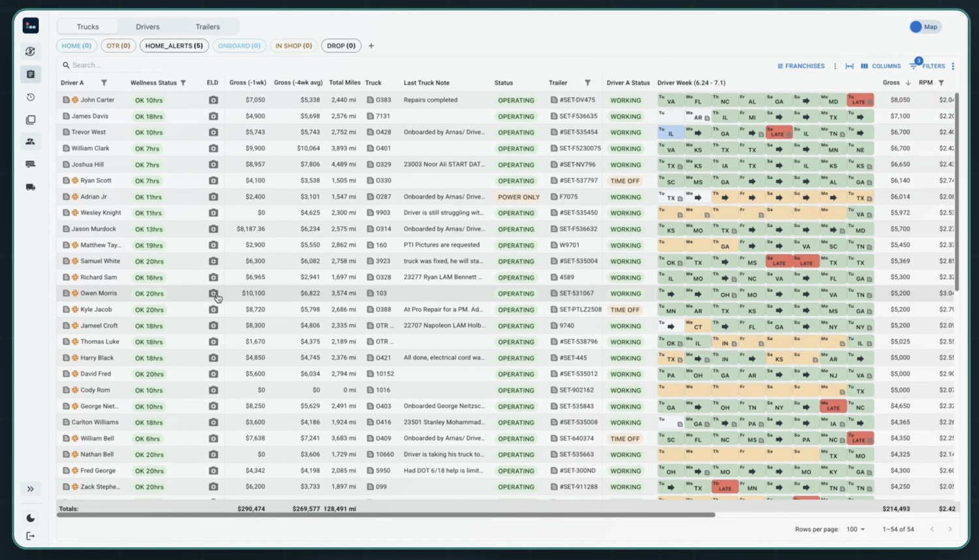Image resolution: width=979 pixels, height=560 pixels.
Task: Click the fit-column-width icon beside COLUMNS
Action: [849, 66]
